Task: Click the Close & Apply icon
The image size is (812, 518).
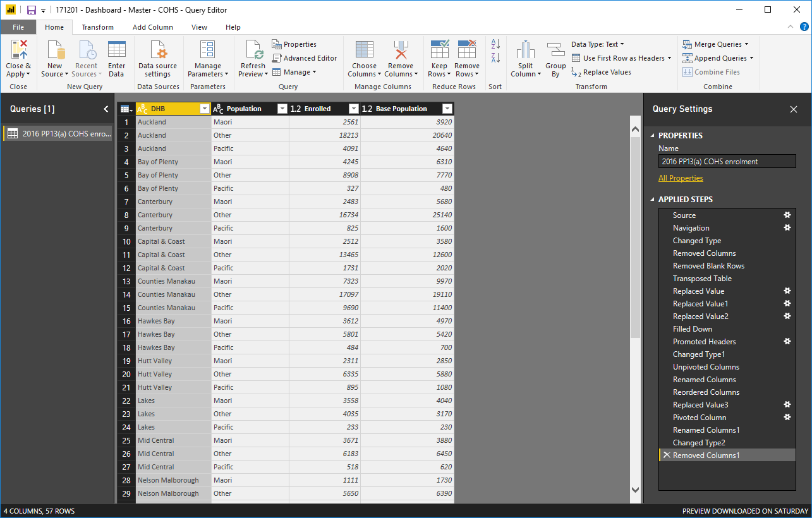Action: pos(18,50)
